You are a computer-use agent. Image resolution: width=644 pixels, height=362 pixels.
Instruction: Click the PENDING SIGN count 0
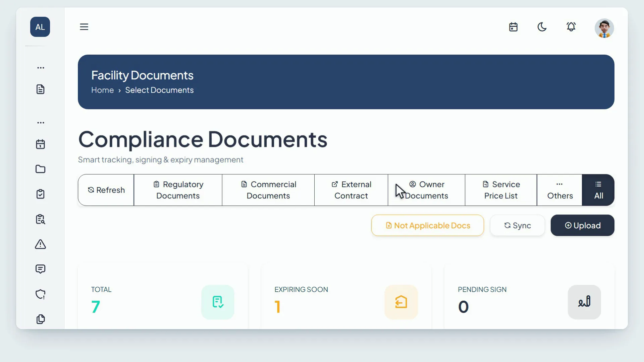point(464,307)
